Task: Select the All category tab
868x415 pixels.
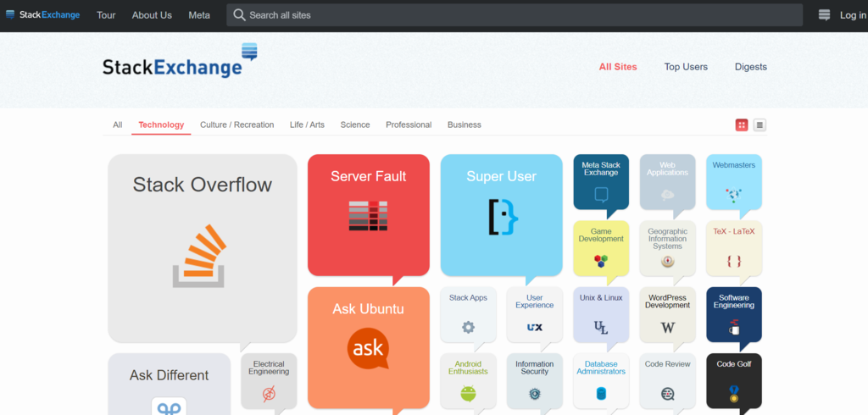Action: (117, 125)
